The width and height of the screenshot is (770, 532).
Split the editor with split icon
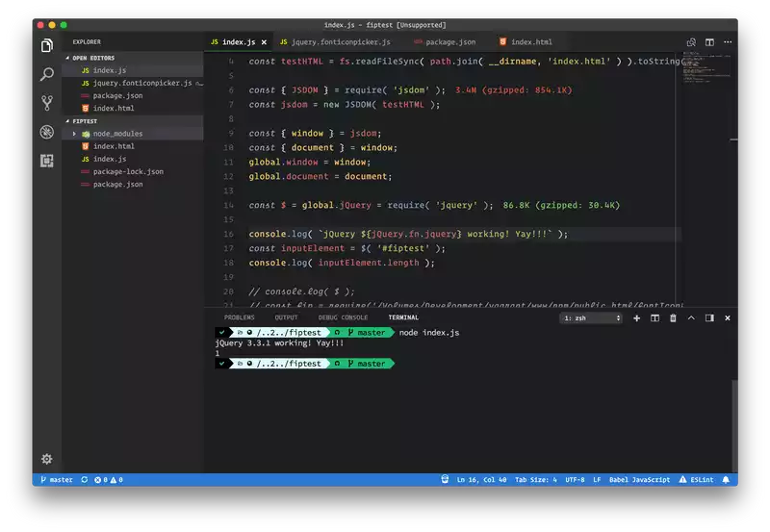tap(709, 42)
